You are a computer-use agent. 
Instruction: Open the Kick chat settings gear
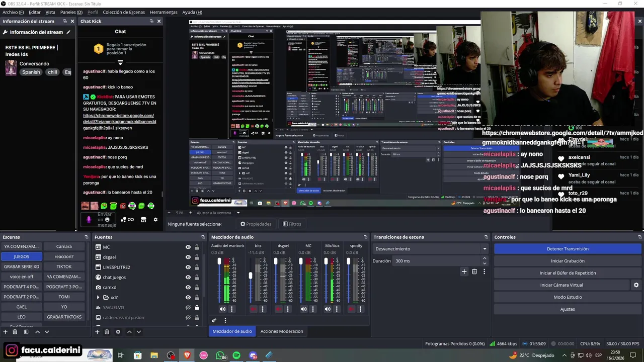[155, 220]
